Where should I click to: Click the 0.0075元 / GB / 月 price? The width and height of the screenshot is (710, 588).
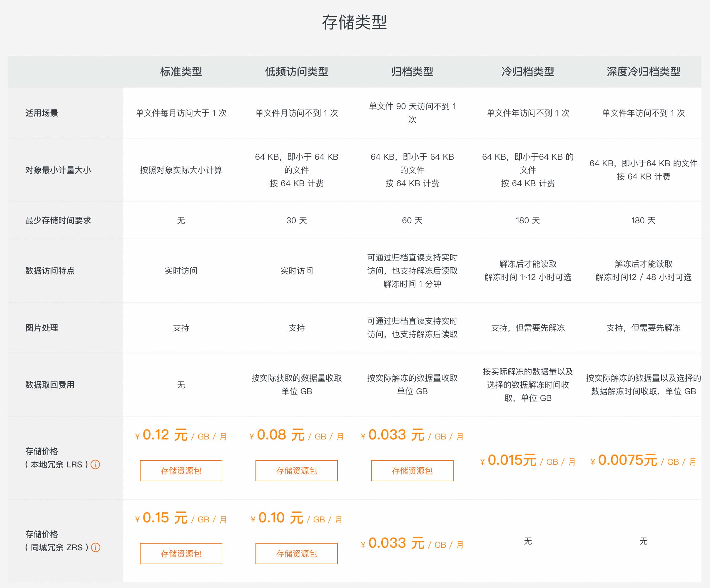tap(643, 460)
